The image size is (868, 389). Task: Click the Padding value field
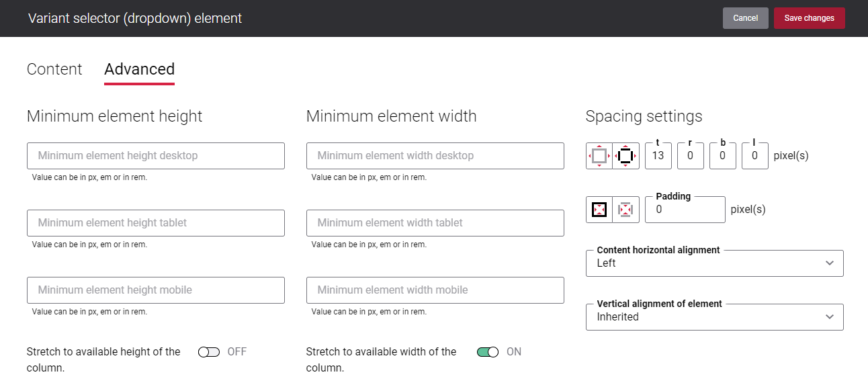pos(685,209)
